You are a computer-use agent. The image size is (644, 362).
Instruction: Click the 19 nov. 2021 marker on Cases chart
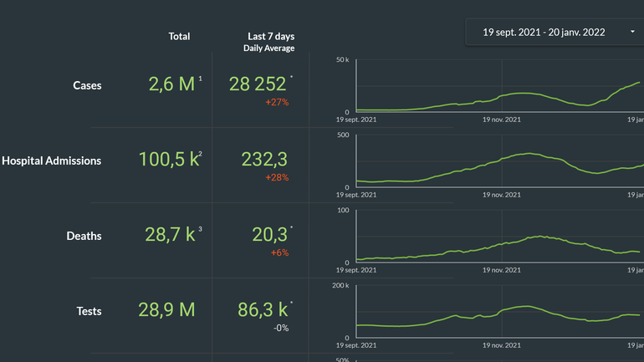pyautogui.click(x=502, y=120)
